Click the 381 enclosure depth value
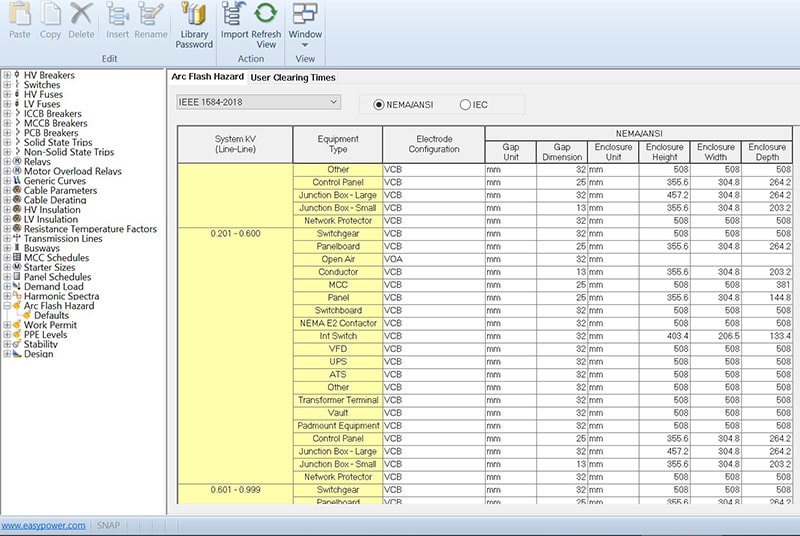The image size is (800, 536). 767,285
